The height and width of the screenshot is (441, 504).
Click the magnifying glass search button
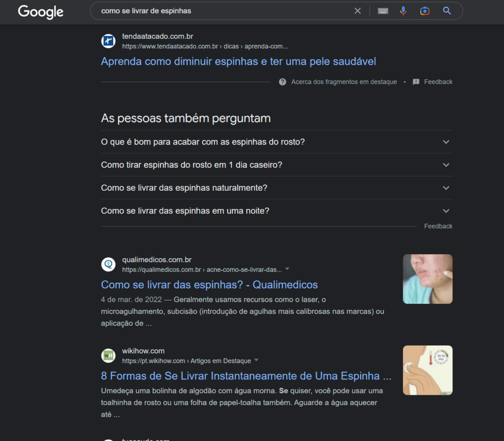447,11
